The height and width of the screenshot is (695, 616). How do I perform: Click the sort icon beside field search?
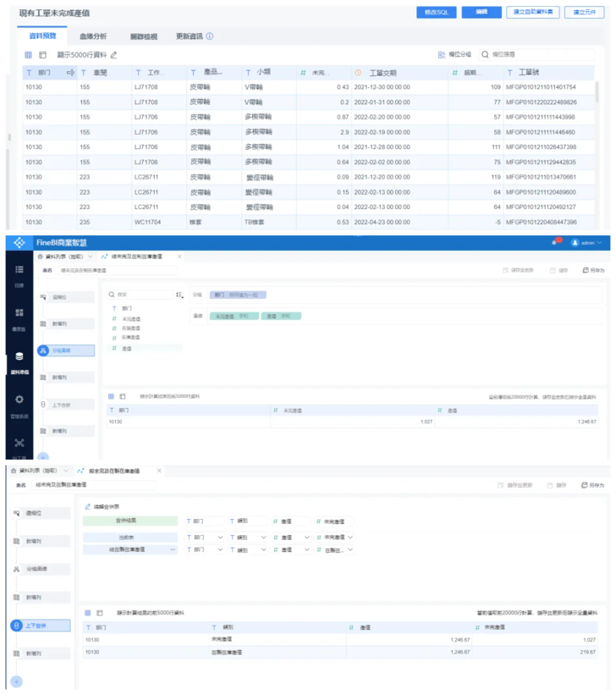click(179, 295)
